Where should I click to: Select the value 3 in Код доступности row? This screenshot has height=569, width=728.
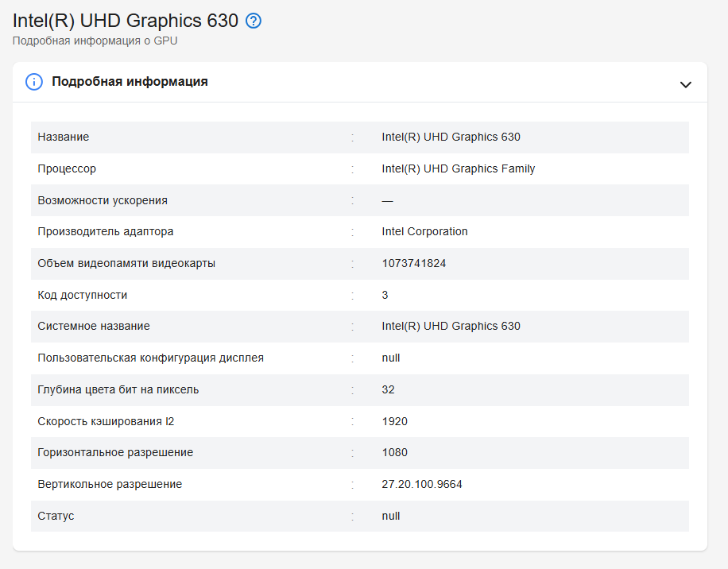click(385, 295)
